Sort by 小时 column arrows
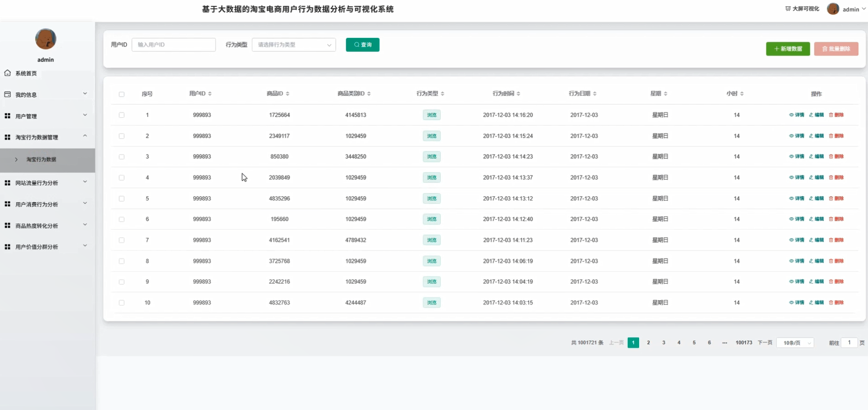This screenshot has height=410, width=868. click(742, 94)
